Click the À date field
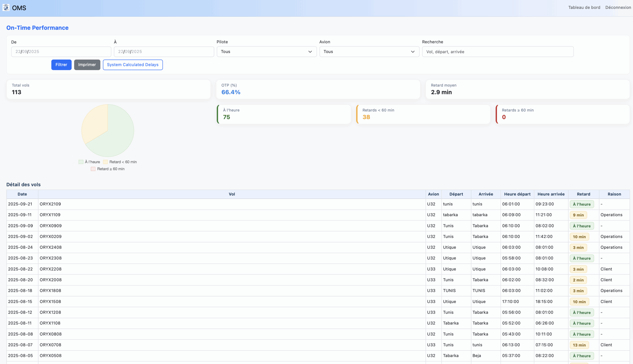Screen dimensions: 633x364 (164, 52)
